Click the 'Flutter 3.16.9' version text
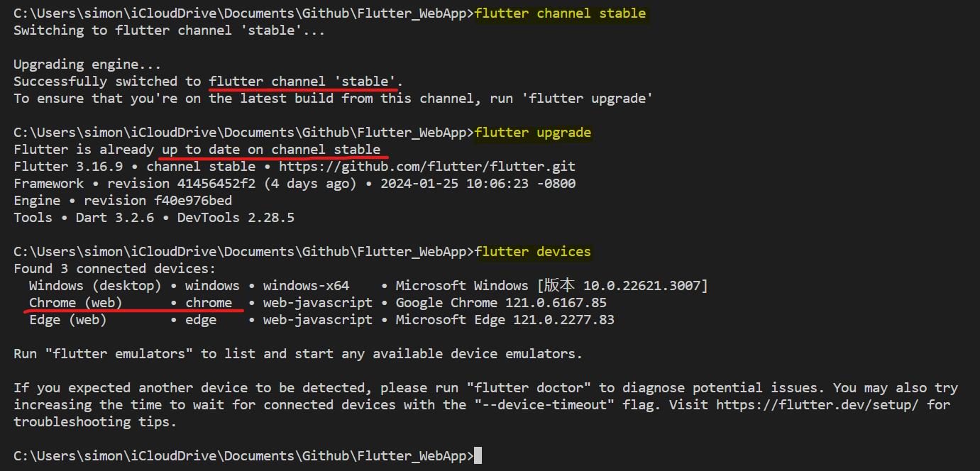This screenshot has height=471, width=980. [x=68, y=167]
